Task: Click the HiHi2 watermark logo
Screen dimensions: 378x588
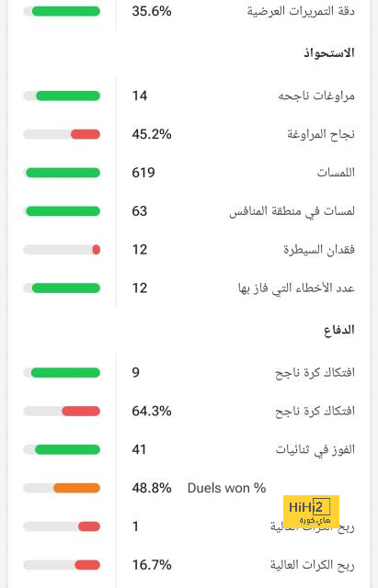Action: point(311,512)
